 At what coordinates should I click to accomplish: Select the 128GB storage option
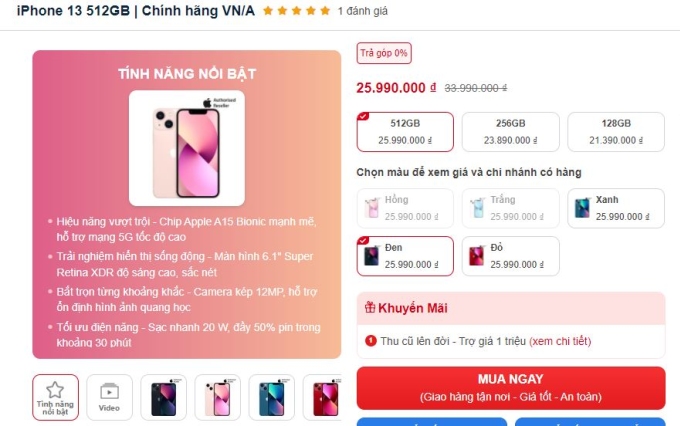[x=616, y=132]
